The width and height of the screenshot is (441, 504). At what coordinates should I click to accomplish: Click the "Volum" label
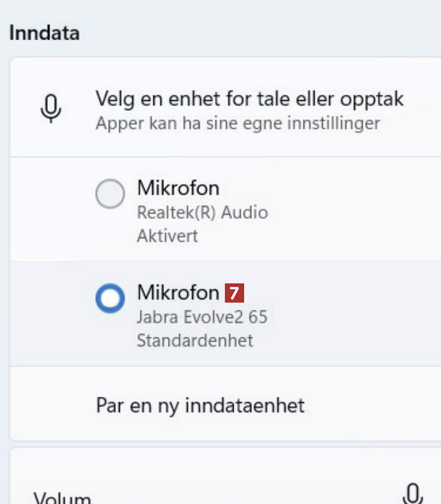62,498
